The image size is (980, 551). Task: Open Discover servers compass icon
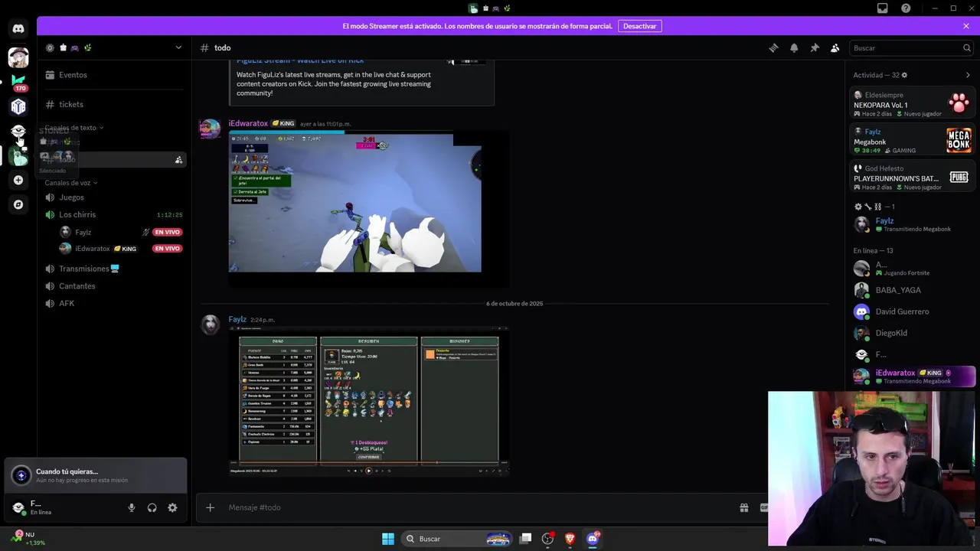[x=18, y=204]
